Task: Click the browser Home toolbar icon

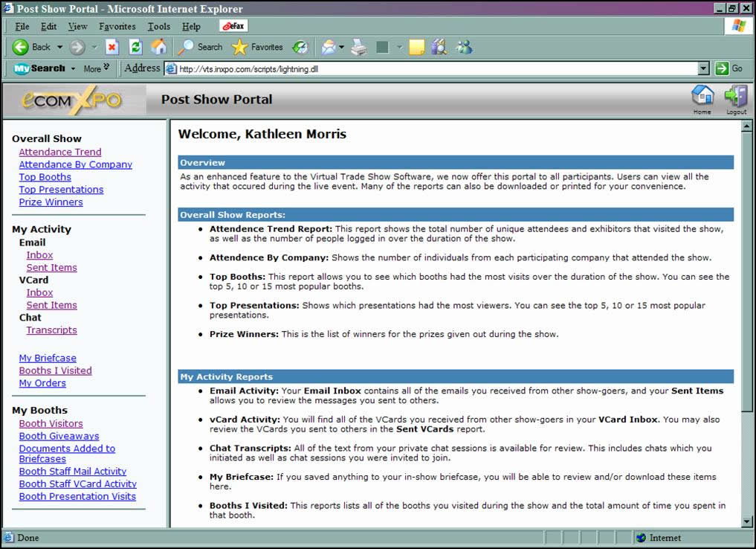Action: click(x=158, y=47)
